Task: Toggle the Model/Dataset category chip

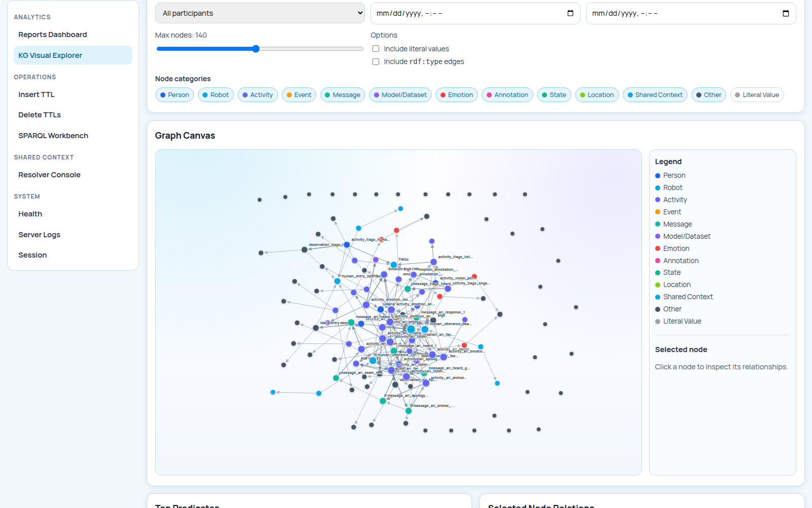Action: click(x=400, y=95)
